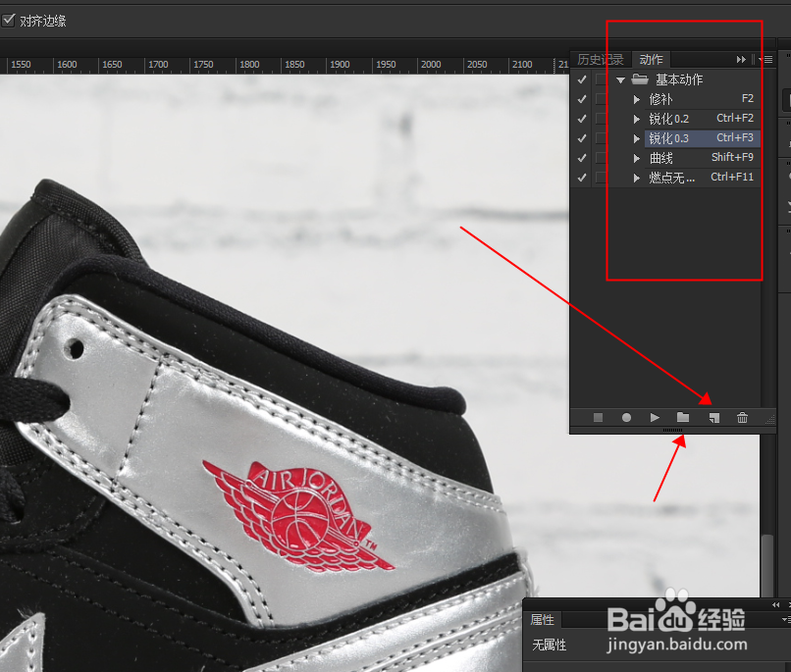Viewport: 791px width, 672px height.
Task: Expand the 锐化0.2 action steps
Action: point(637,119)
